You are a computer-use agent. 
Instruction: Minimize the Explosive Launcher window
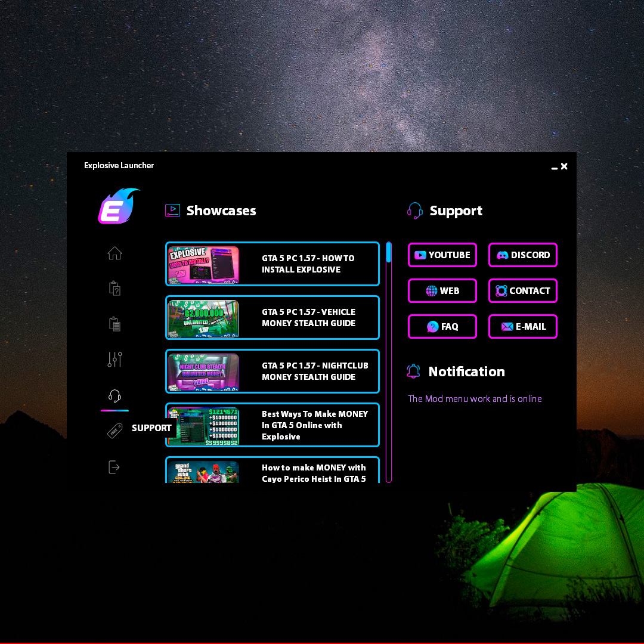pyautogui.click(x=554, y=168)
